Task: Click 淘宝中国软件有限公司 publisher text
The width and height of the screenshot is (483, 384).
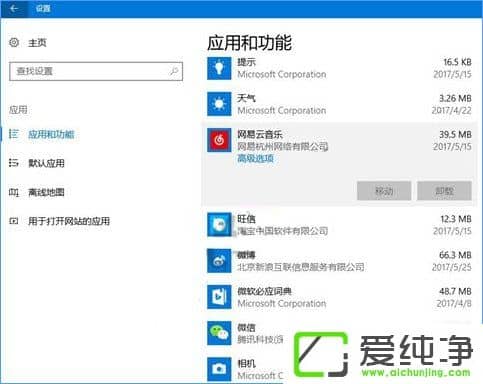Action: (x=283, y=231)
